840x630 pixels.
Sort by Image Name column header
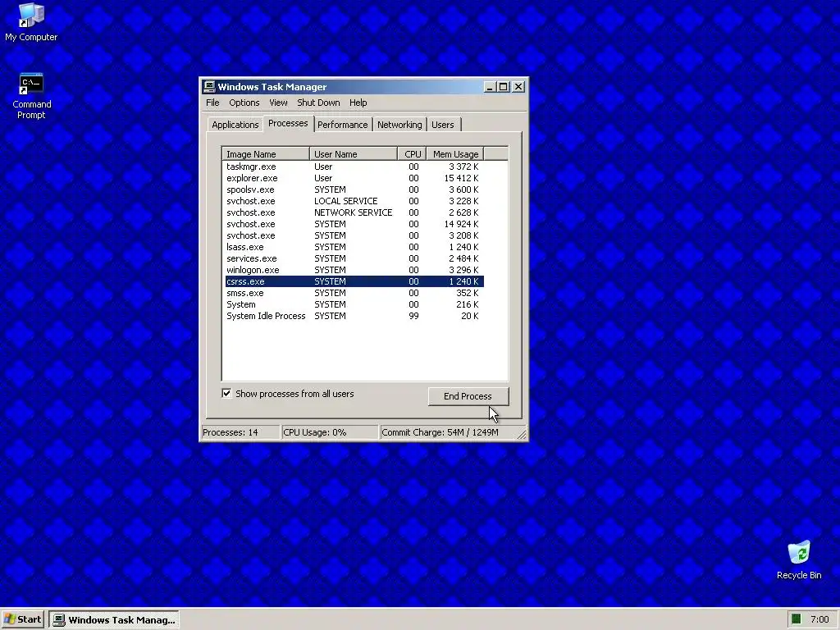coord(266,154)
